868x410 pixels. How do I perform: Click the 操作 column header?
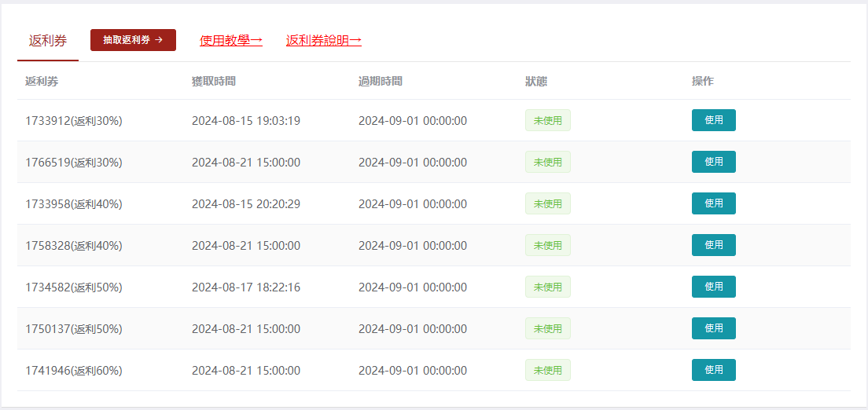[702, 81]
